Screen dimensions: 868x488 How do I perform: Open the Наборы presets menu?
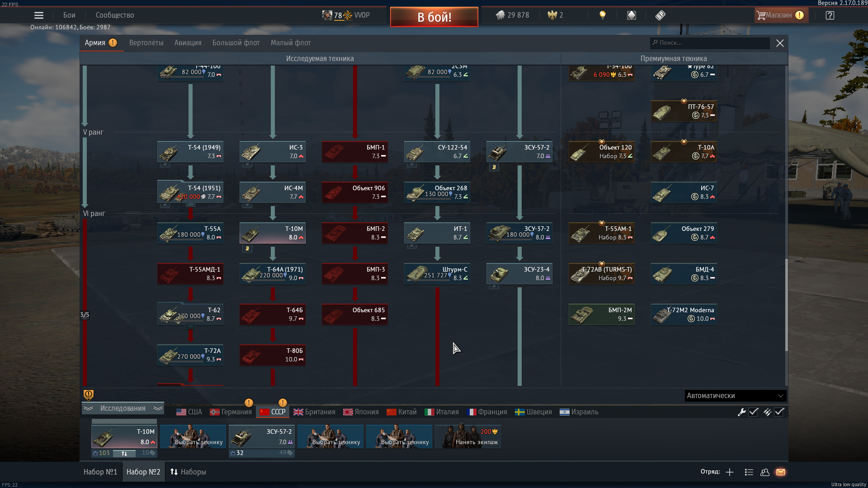pyautogui.click(x=188, y=472)
